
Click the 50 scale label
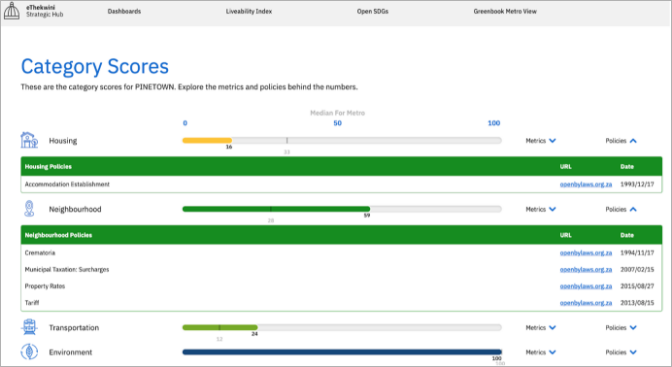click(338, 123)
